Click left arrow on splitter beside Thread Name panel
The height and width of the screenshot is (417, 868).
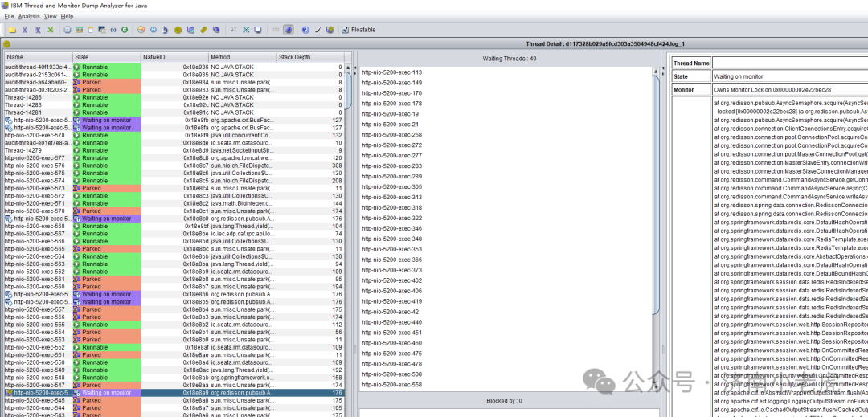[663, 69]
